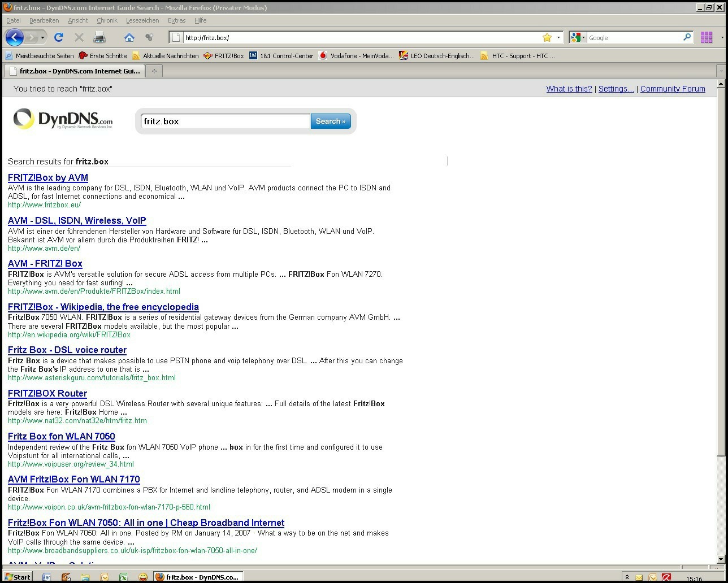This screenshot has height=583, width=728.
Task: Click the smiley face taskbar icon
Action: click(x=143, y=577)
